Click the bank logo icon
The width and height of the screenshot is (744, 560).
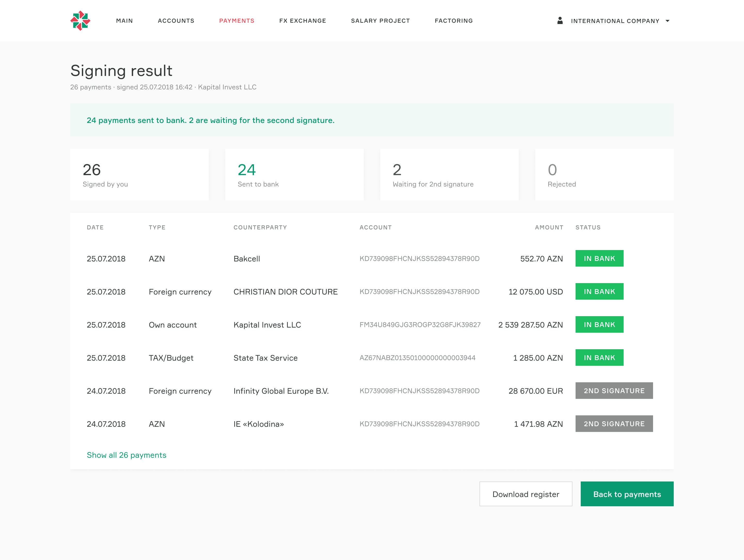[x=80, y=20]
